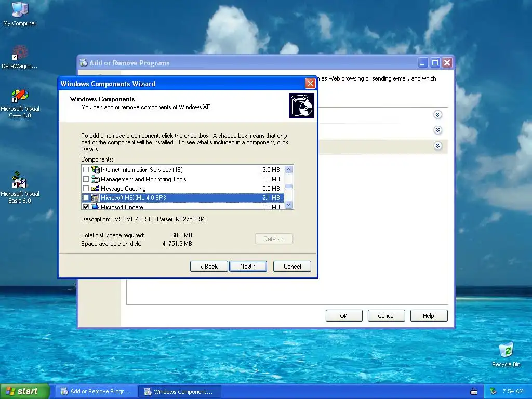
Task: Click the 7:54 AM clock
Action: click(513, 392)
